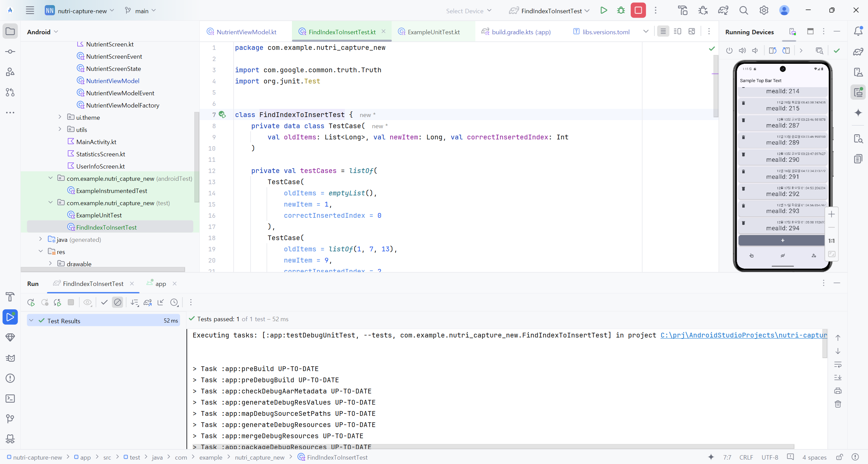Toggle Show Passed tests checkmark filter
868x464 pixels.
click(x=104, y=302)
